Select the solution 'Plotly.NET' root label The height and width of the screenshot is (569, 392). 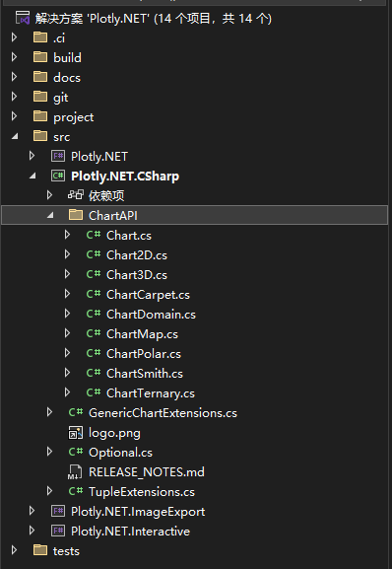click(154, 18)
